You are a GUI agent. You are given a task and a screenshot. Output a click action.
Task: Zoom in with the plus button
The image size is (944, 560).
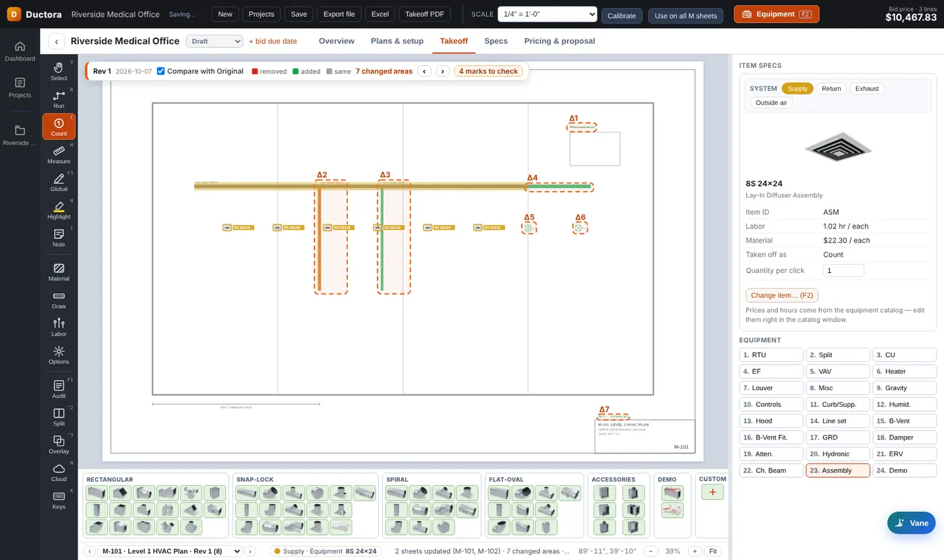click(x=694, y=551)
